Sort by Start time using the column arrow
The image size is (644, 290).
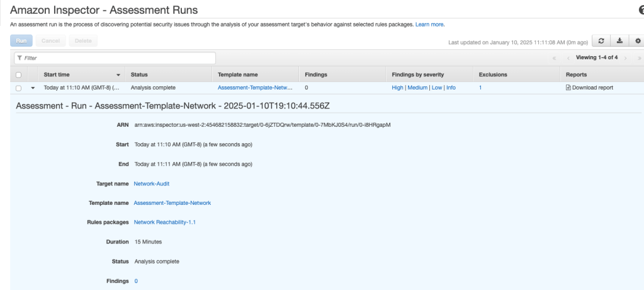point(118,74)
